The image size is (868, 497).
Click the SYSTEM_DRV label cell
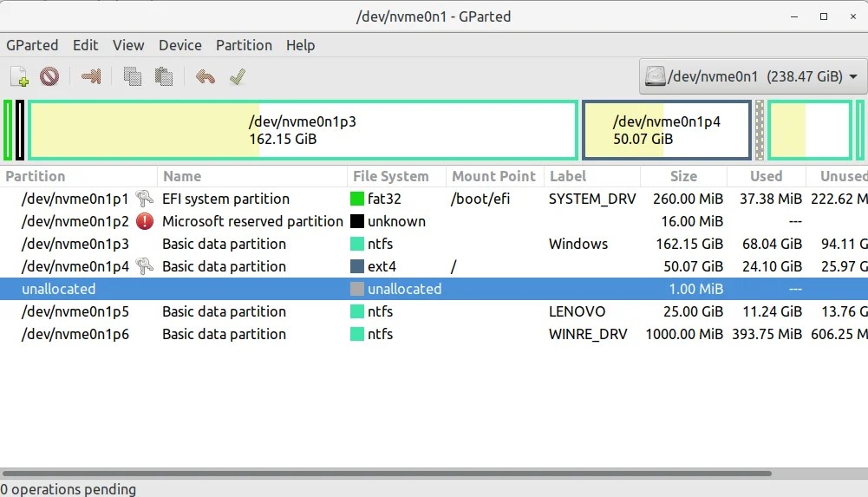click(592, 199)
